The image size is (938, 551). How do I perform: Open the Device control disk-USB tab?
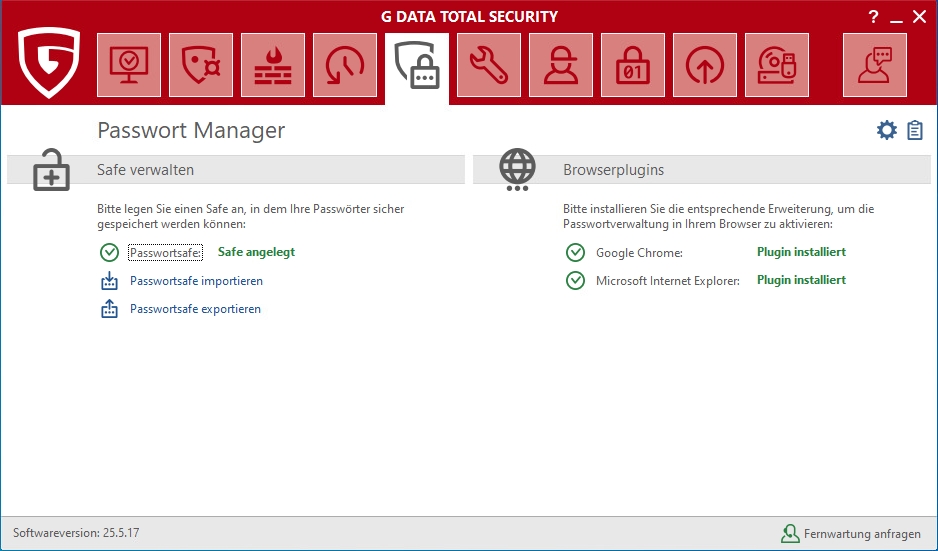pyautogui.click(x=777, y=65)
